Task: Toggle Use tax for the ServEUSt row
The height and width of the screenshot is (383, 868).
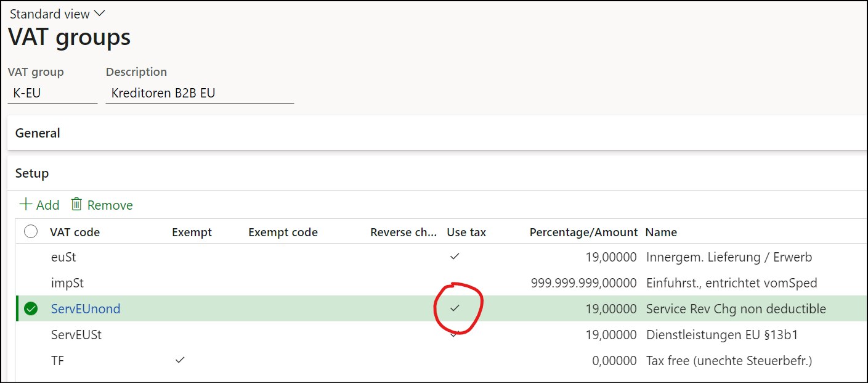Action: click(x=454, y=334)
